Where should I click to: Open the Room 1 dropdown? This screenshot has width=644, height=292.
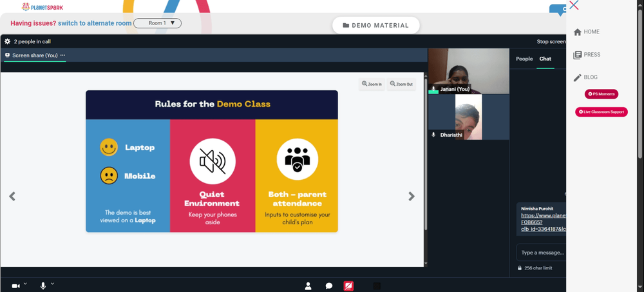(x=157, y=23)
